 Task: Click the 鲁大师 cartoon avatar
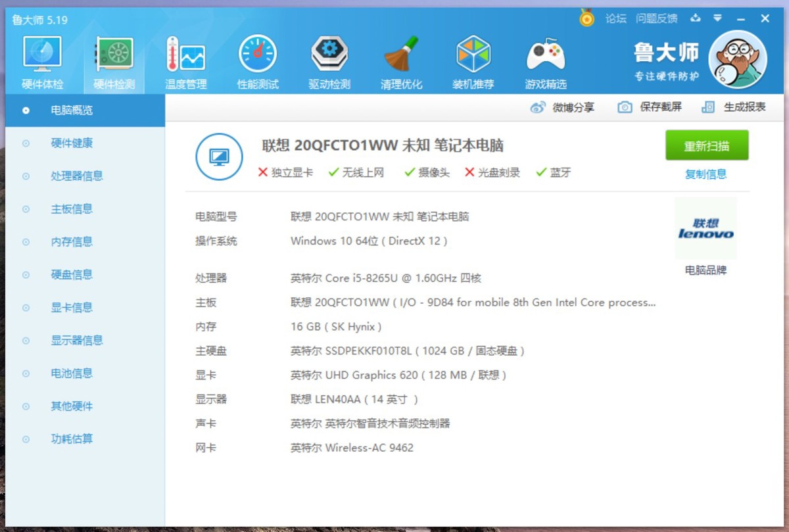(x=738, y=59)
